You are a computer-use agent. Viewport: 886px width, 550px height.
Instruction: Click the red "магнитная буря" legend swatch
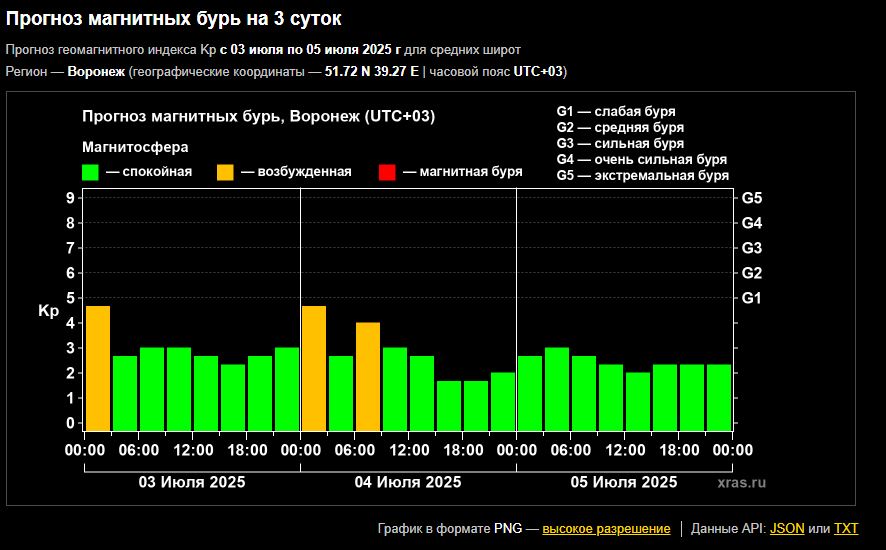(388, 172)
